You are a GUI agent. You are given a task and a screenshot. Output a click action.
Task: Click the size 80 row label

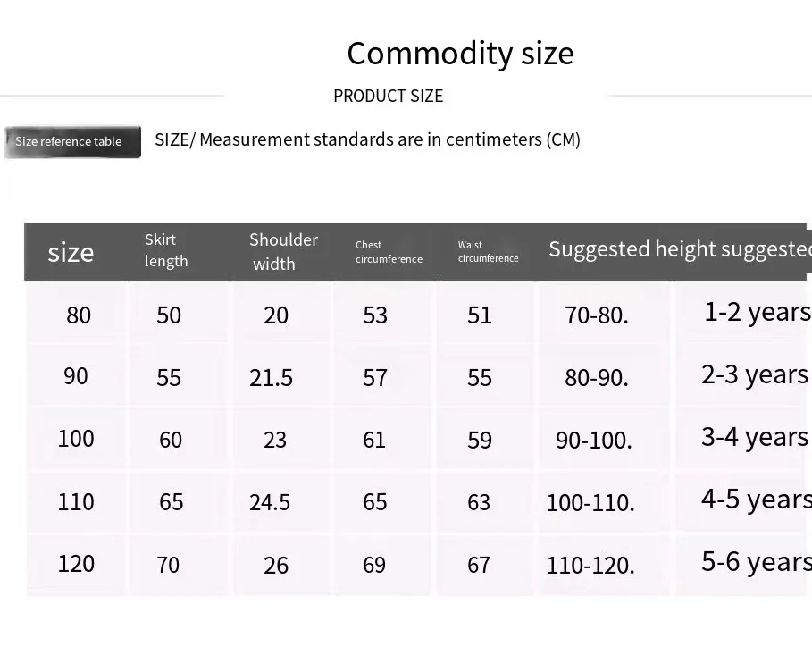79,315
